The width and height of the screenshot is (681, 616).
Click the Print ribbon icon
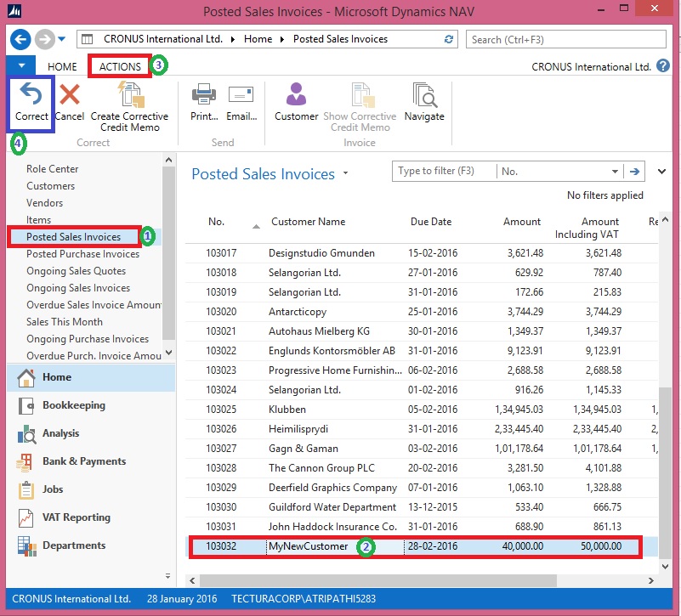(x=204, y=96)
